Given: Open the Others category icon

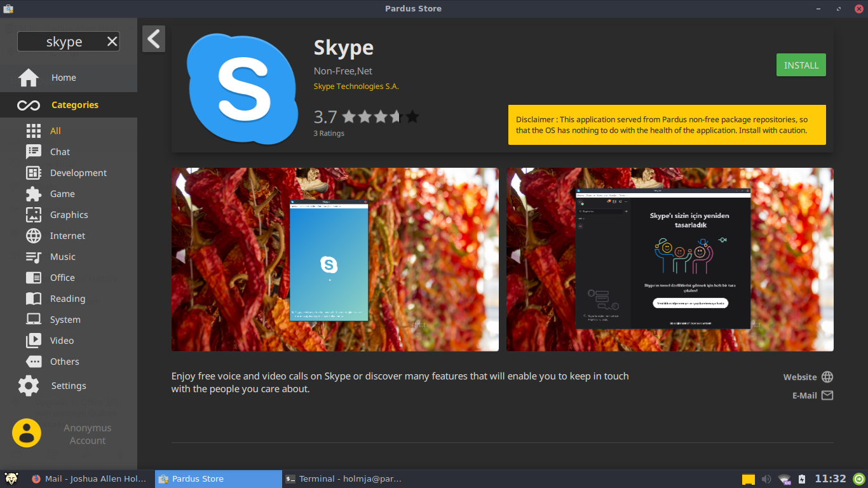Looking at the screenshot, I should [x=34, y=362].
